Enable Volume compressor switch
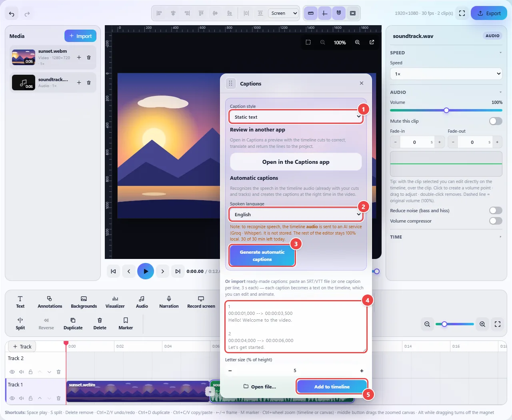The width and height of the screenshot is (512, 420). pyautogui.click(x=496, y=221)
